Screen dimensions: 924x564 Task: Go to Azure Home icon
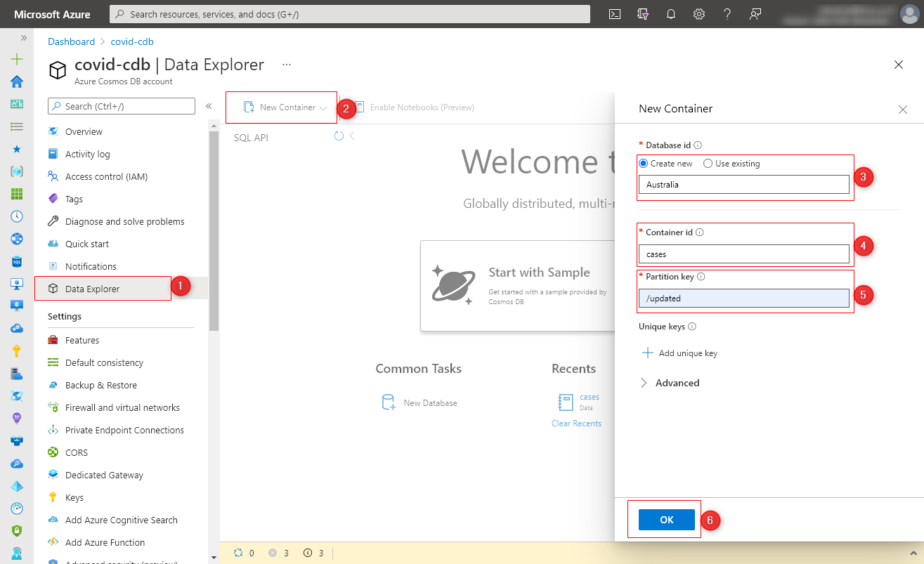(x=17, y=81)
